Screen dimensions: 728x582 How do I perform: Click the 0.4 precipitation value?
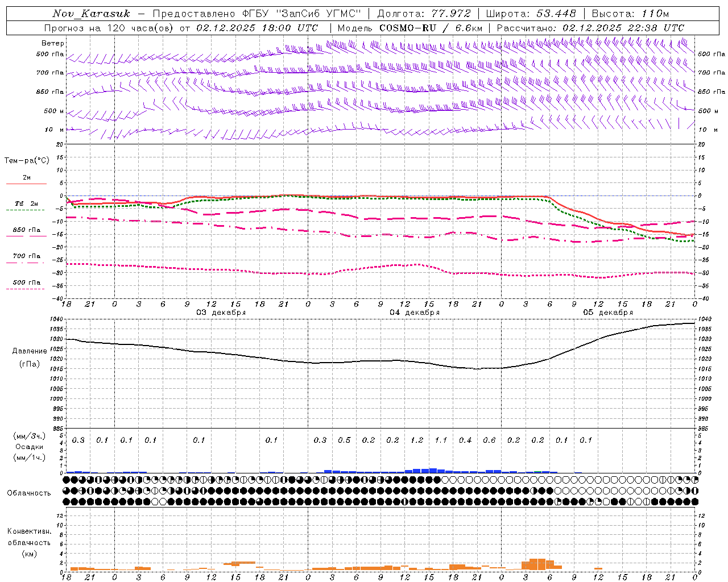tap(465, 440)
